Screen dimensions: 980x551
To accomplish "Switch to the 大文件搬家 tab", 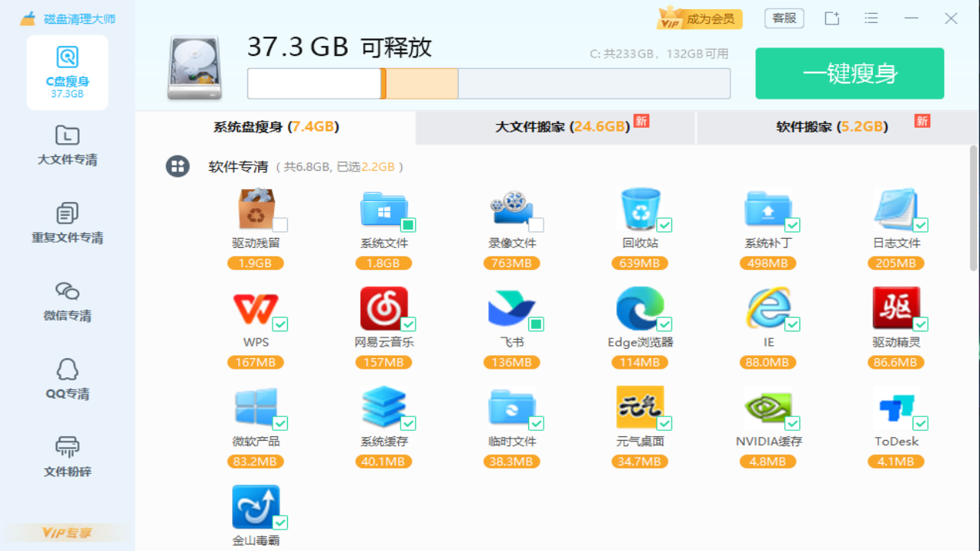I will pos(555,127).
